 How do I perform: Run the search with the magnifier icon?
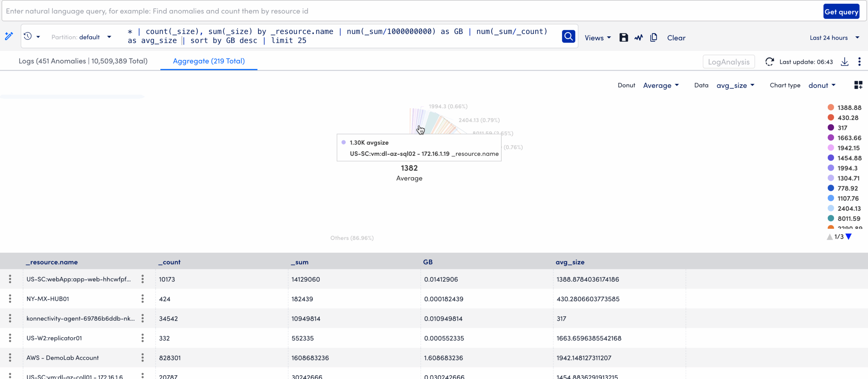coord(568,36)
